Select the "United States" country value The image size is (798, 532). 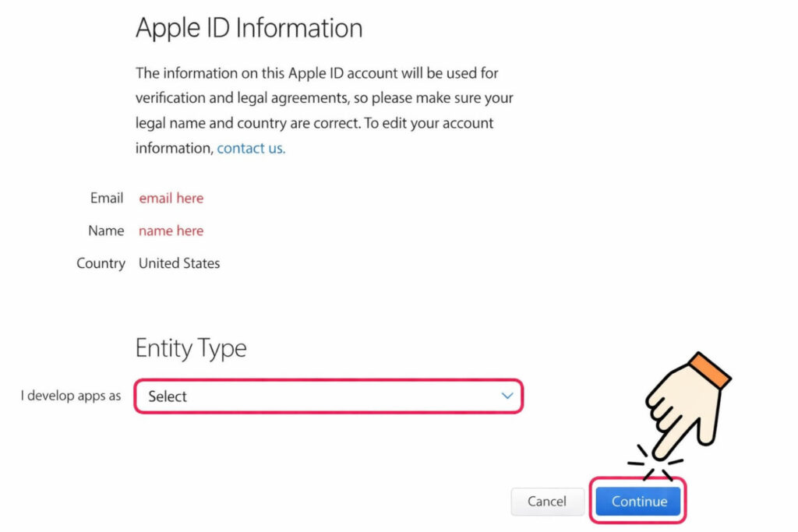(x=178, y=263)
